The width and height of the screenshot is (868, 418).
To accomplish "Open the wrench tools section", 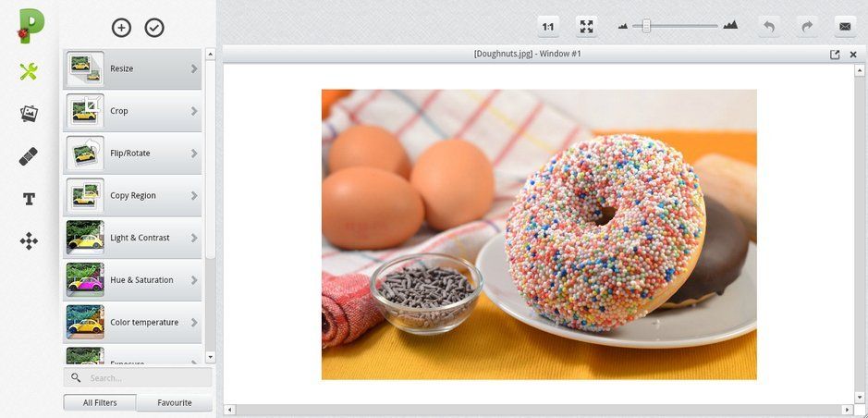I will pos(29,71).
